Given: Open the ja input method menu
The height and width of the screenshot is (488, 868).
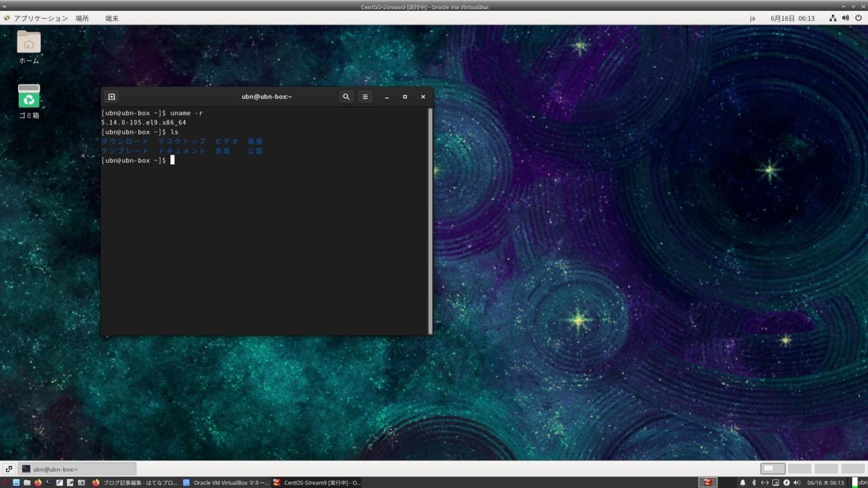Looking at the screenshot, I should coord(752,18).
